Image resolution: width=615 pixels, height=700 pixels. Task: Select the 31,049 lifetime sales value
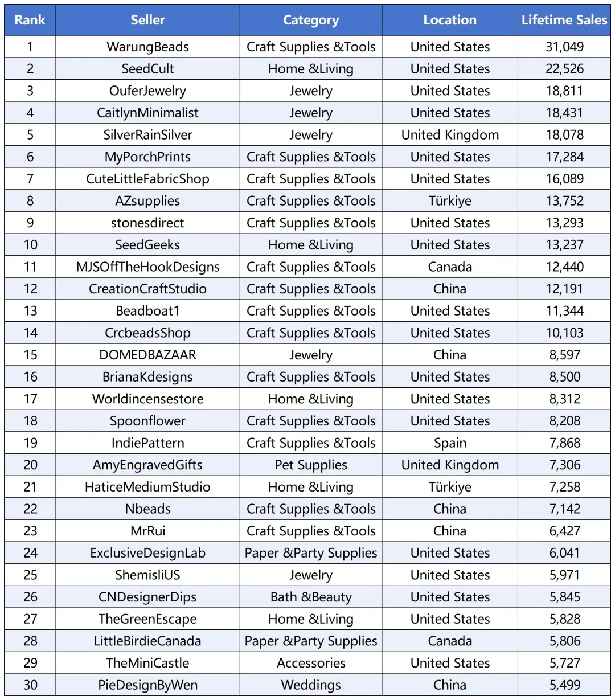564,47
